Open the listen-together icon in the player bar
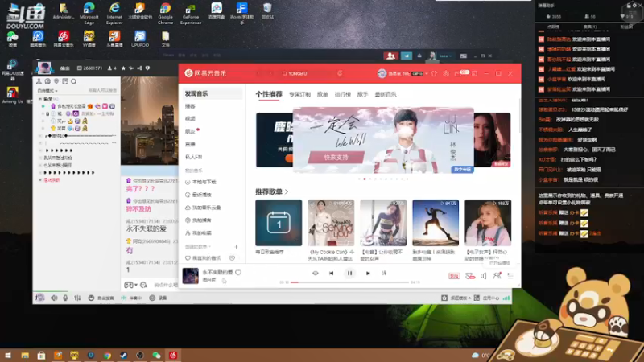This screenshot has height=362, width=644. coord(470,276)
